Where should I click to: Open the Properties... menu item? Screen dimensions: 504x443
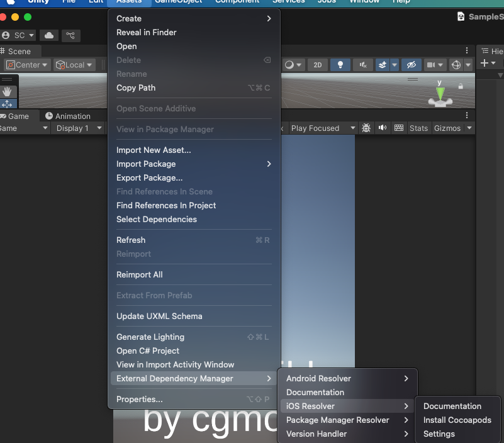point(194,400)
